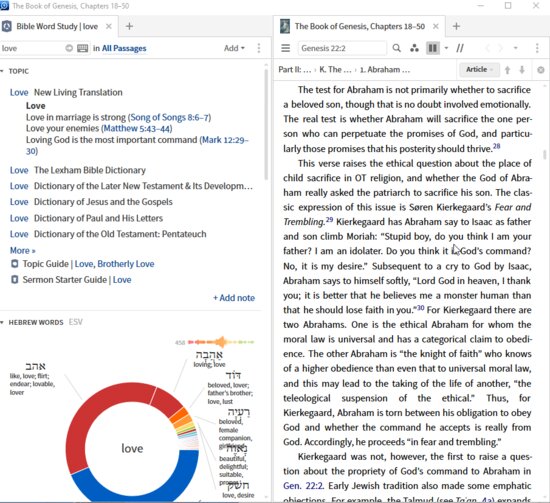
Task: Close the Bible Word Study tab
Action: point(109,26)
